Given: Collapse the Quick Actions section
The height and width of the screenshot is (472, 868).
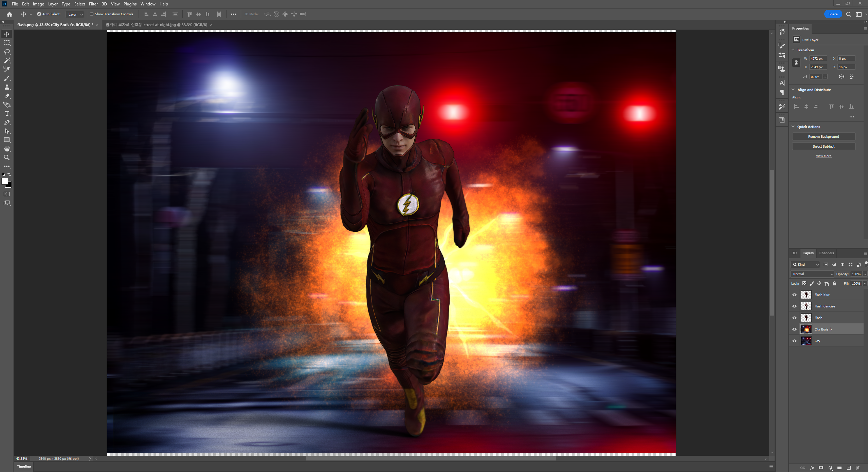Looking at the screenshot, I should (x=793, y=127).
